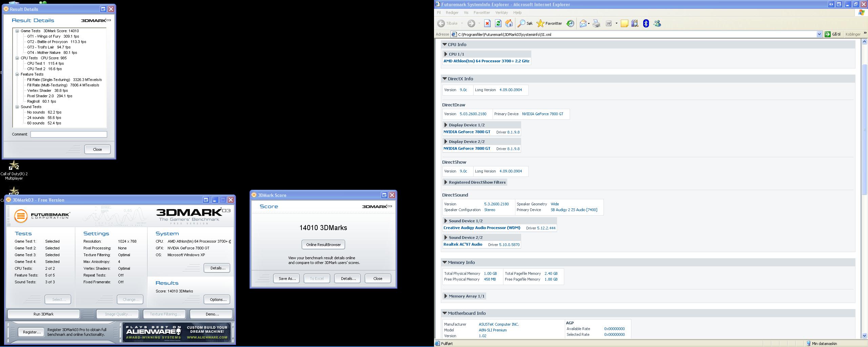Click the Edit with Word icon
This screenshot has width=868, height=347.
pos(609,23)
